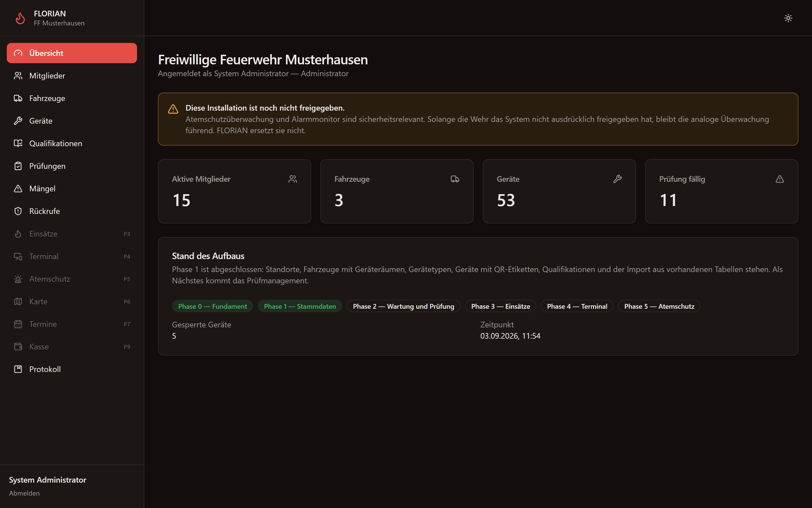
Task: Click the Mängel warning triangle icon in sidebar
Action: click(x=18, y=189)
